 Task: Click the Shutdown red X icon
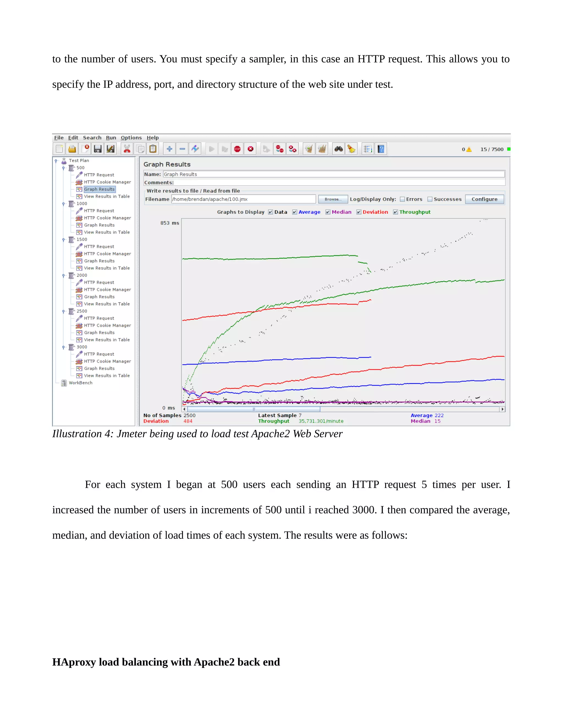click(250, 149)
